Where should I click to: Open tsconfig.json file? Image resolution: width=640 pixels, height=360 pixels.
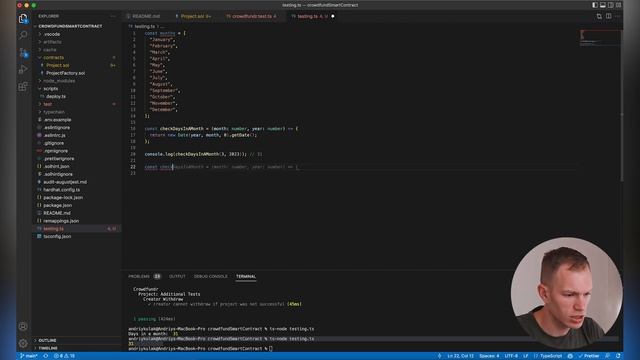coord(77,236)
